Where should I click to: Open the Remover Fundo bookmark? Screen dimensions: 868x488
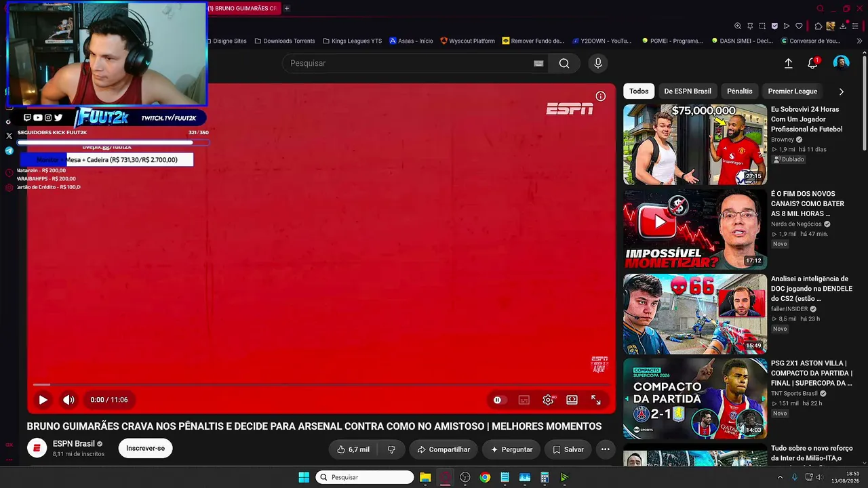coord(533,41)
